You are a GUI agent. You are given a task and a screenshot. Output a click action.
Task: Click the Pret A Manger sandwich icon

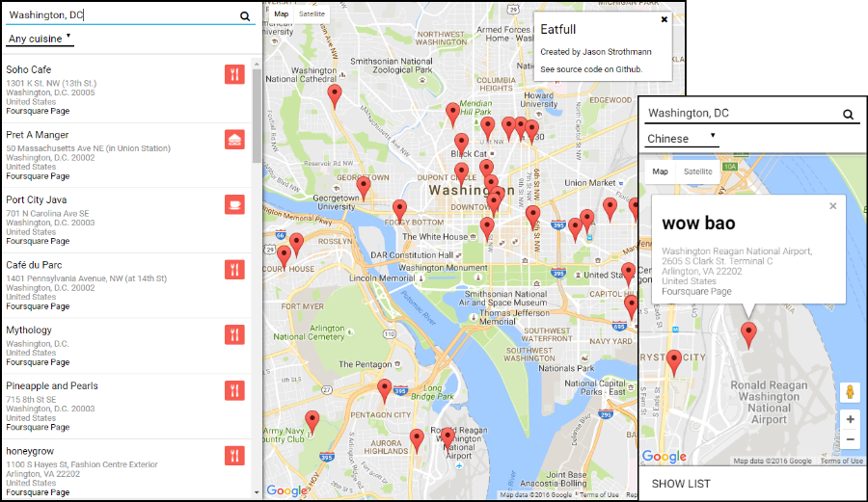234,140
